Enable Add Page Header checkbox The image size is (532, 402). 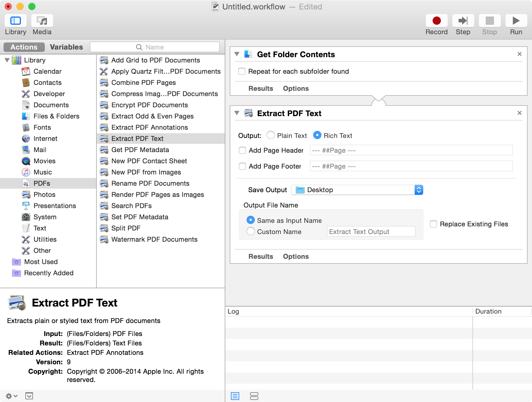point(242,150)
